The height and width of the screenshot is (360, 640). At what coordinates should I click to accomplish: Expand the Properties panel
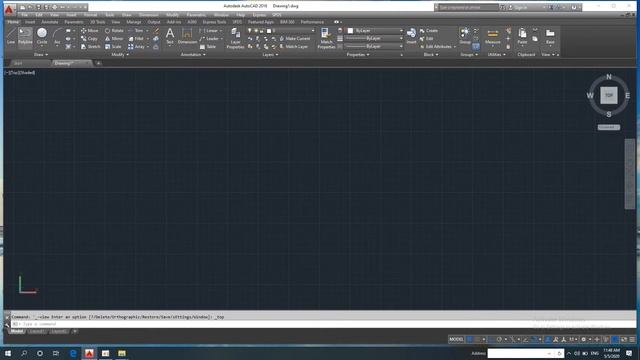point(358,54)
